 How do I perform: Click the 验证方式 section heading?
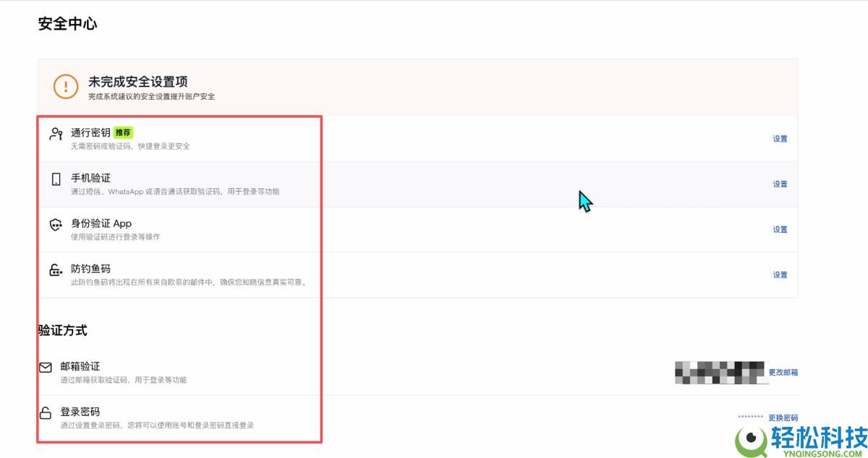pyautogui.click(x=63, y=331)
